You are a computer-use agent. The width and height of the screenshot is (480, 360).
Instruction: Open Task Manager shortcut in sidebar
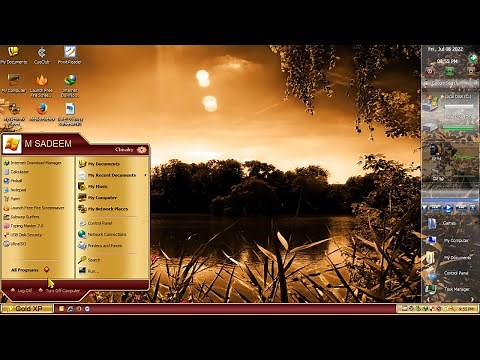(x=448, y=289)
